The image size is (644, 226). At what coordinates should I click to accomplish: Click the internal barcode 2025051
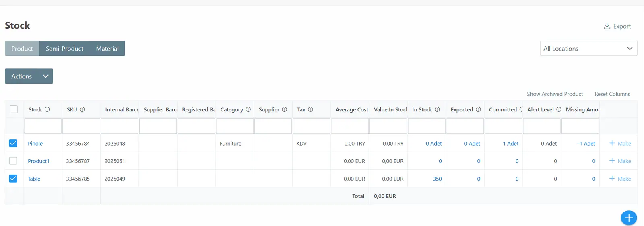[x=115, y=161]
